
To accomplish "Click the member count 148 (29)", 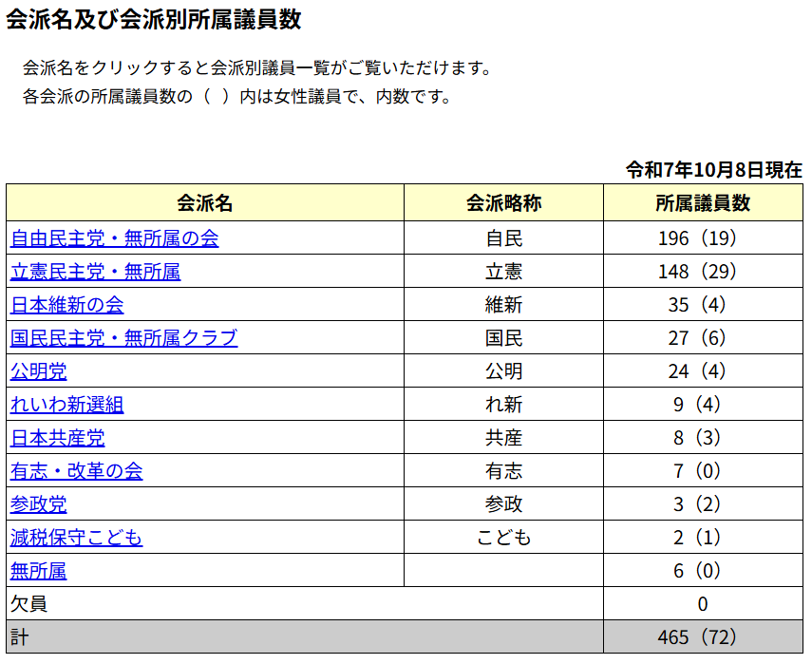I will click(x=697, y=272).
